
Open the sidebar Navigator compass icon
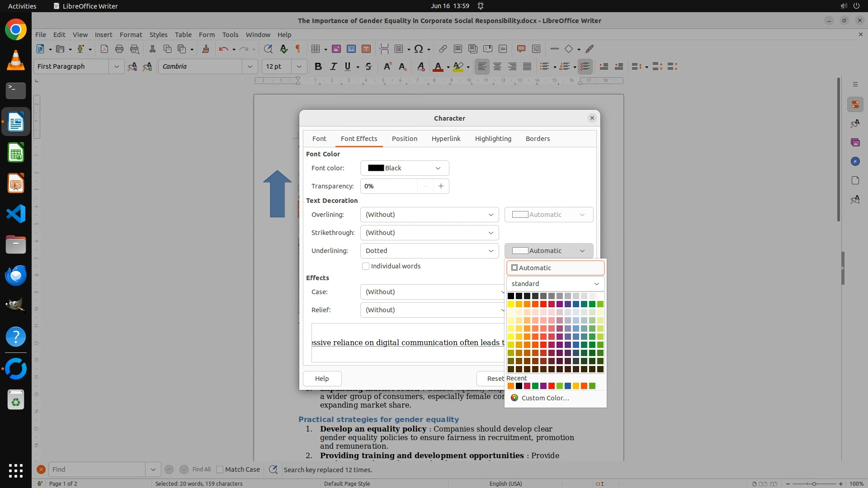point(855,161)
